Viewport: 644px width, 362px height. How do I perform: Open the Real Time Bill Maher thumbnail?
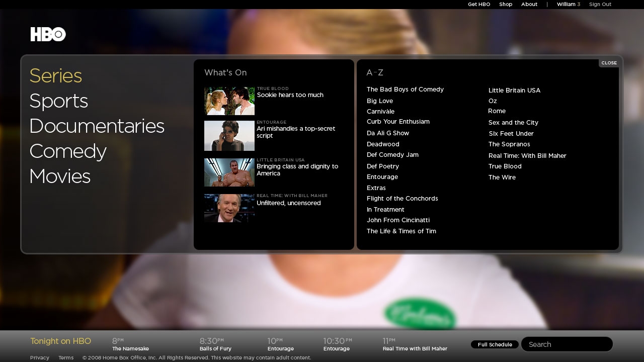[x=229, y=208]
